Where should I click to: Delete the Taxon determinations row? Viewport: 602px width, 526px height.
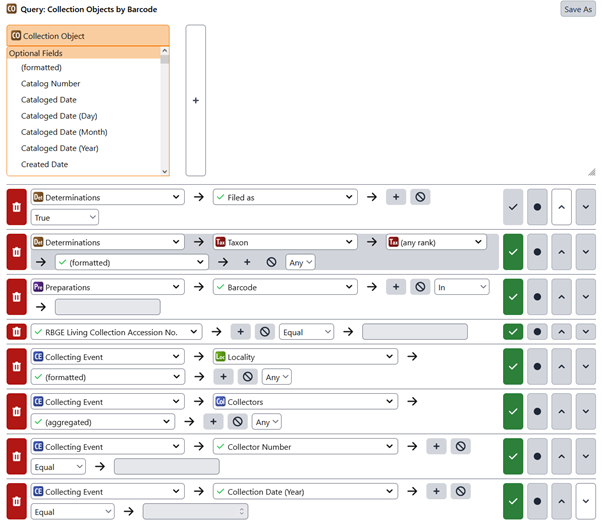tap(17, 252)
